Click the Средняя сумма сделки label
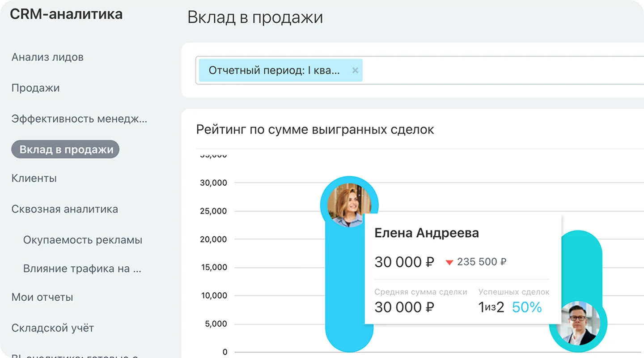Screen dimensions: 644x358 tap(421, 292)
